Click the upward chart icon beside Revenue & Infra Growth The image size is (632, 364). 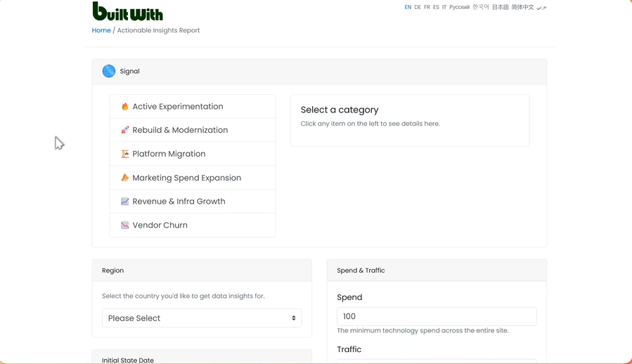tap(125, 201)
